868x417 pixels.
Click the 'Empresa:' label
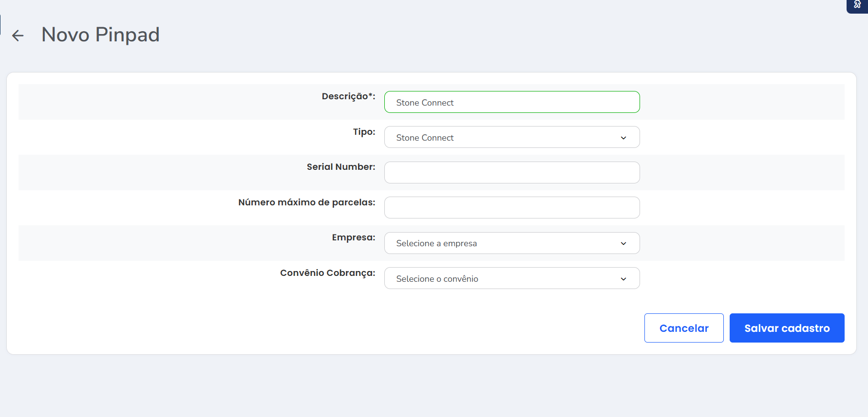pyautogui.click(x=353, y=237)
